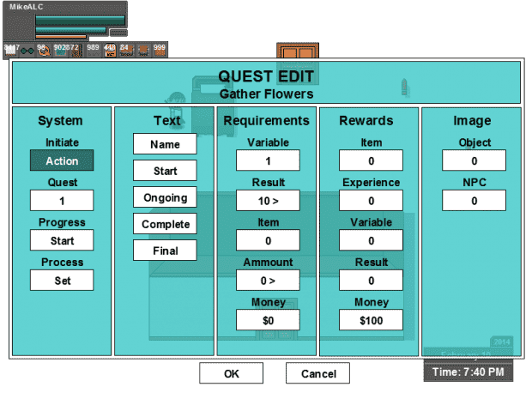Cycle the Progress field set to Start

point(62,239)
